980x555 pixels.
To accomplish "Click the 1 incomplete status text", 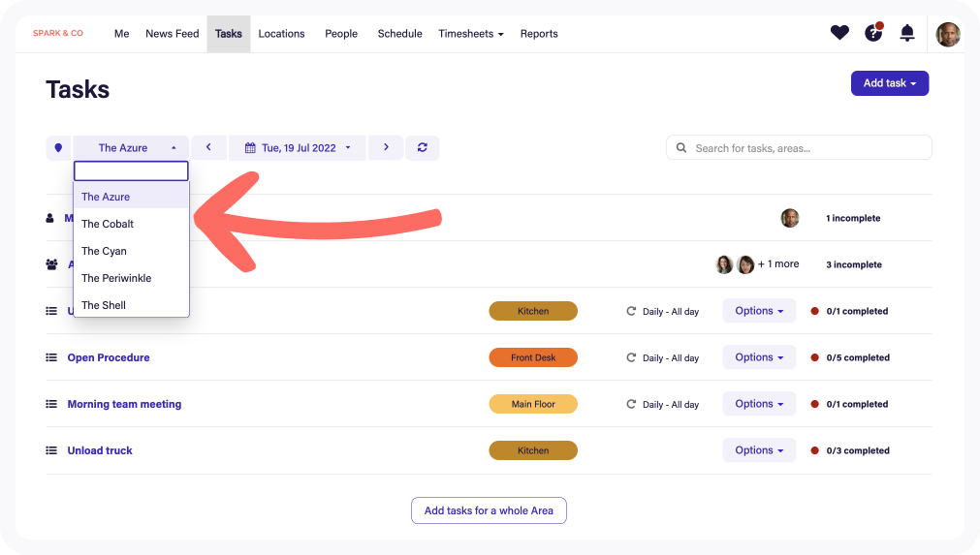I will tap(853, 219).
